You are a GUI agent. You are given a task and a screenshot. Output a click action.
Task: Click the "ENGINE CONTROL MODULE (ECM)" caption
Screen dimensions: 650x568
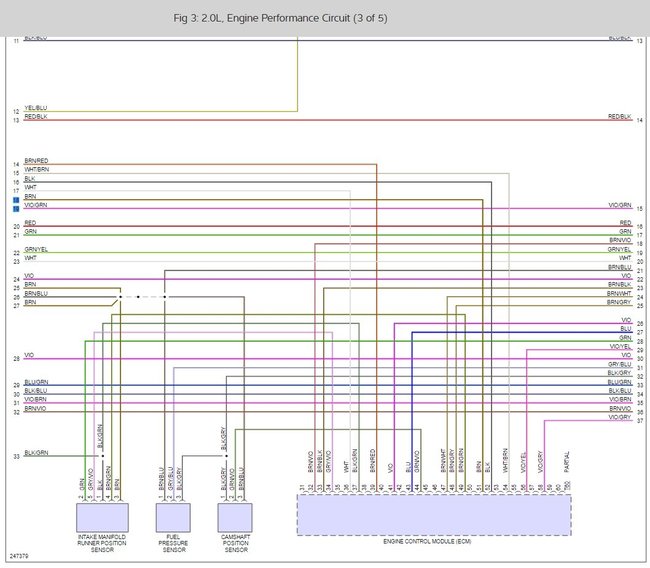click(427, 541)
